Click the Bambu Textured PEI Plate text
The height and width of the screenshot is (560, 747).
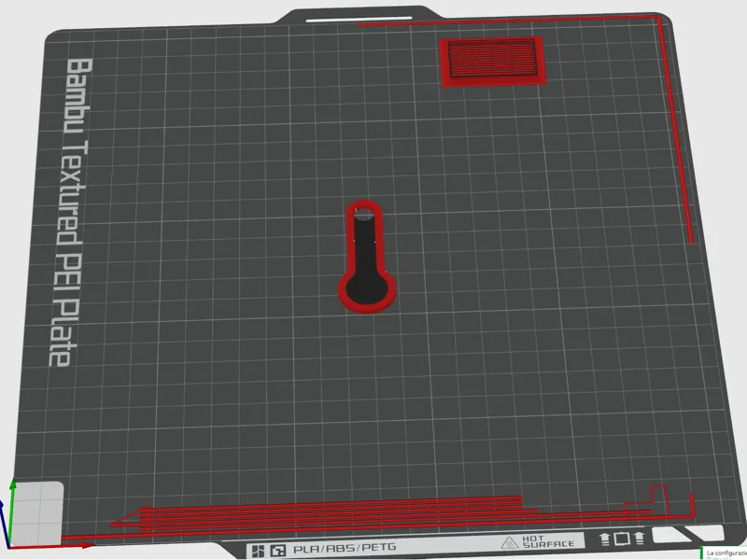(71, 212)
